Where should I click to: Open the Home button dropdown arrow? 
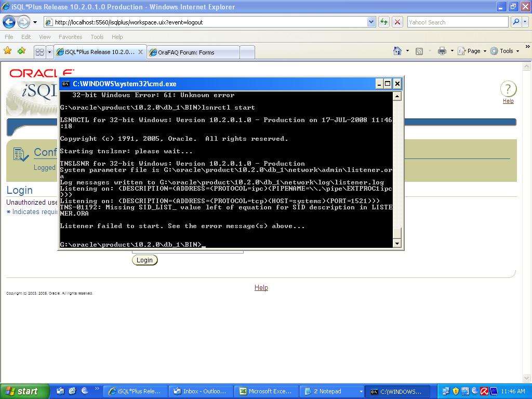407,51
